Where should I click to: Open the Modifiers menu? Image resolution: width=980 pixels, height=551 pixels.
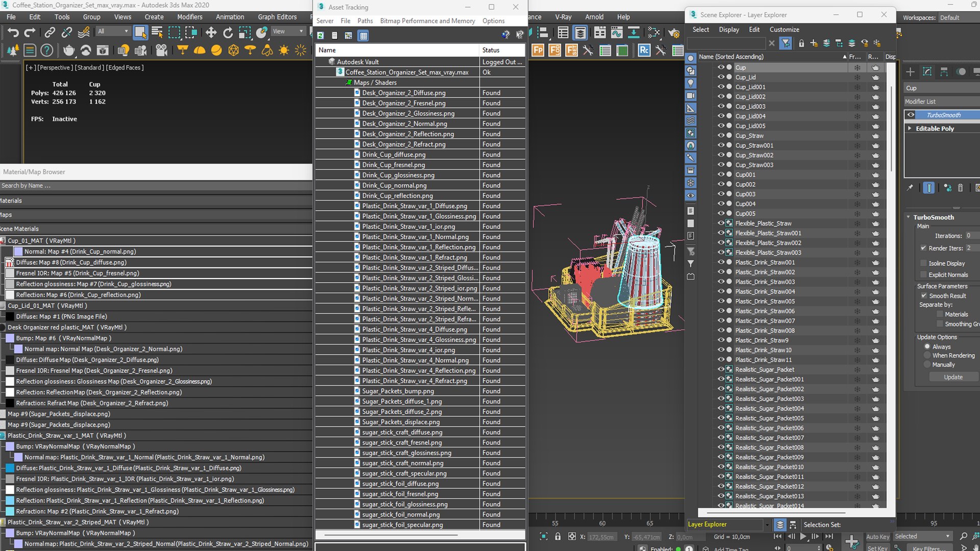(x=190, y=17)
